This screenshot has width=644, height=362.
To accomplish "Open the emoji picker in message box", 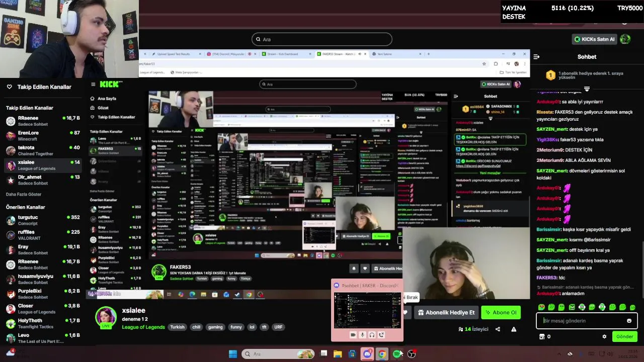I will coord(629,321).
